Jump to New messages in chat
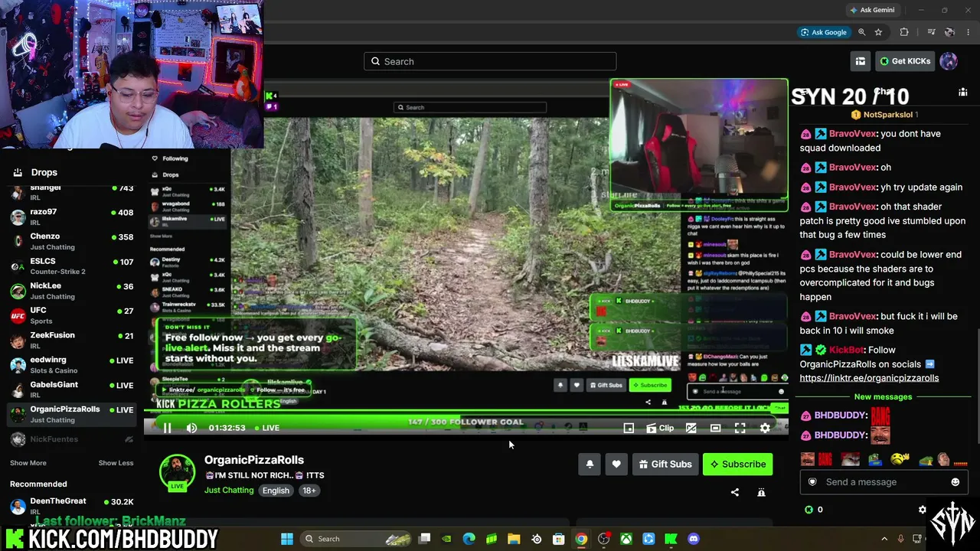The height and width of the screenshot is (551, 980). click(x=883, y=396)
